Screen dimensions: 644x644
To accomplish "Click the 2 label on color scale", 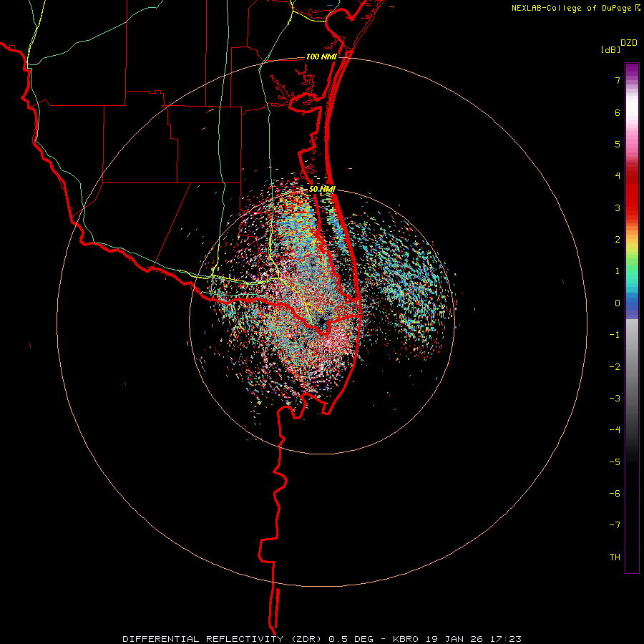I will pos(618,240).
